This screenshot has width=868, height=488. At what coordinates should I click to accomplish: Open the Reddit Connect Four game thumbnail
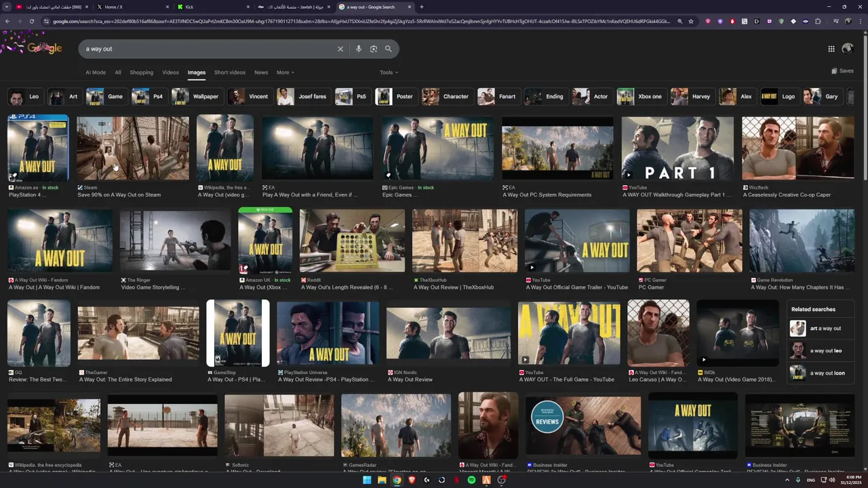pos(352,241)
